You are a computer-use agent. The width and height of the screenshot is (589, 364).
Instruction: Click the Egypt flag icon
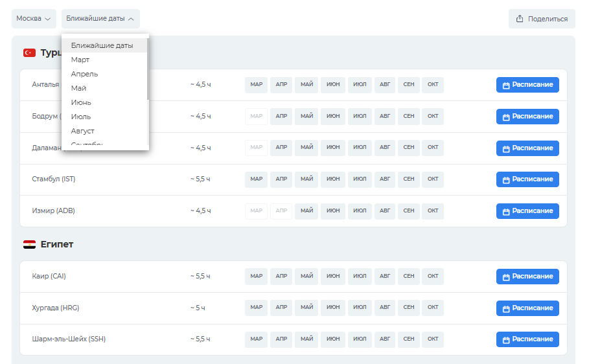click(x=29, y=245)
